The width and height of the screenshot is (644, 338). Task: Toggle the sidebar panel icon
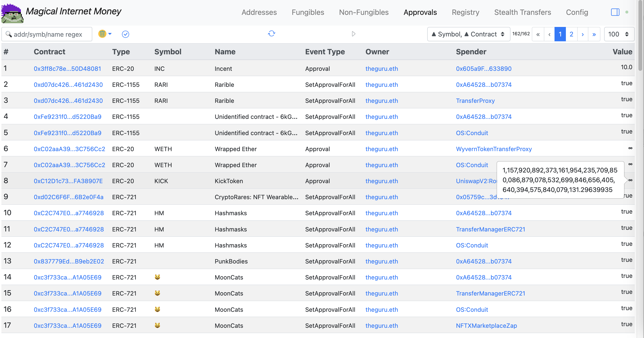tap(615, 12)
